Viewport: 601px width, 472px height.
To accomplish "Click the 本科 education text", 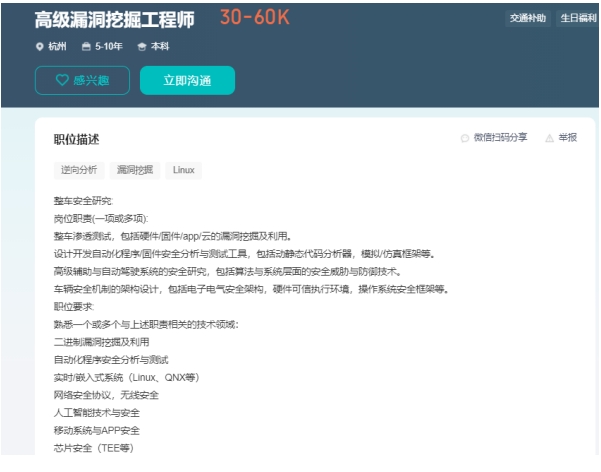I will coord(160,46).
